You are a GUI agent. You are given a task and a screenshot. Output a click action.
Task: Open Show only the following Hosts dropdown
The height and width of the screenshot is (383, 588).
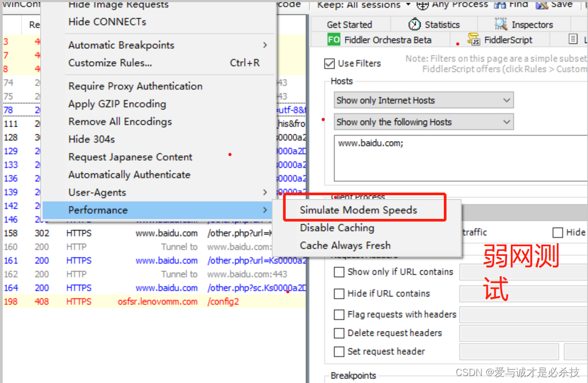pyautogui.click(x=424, y=122)
